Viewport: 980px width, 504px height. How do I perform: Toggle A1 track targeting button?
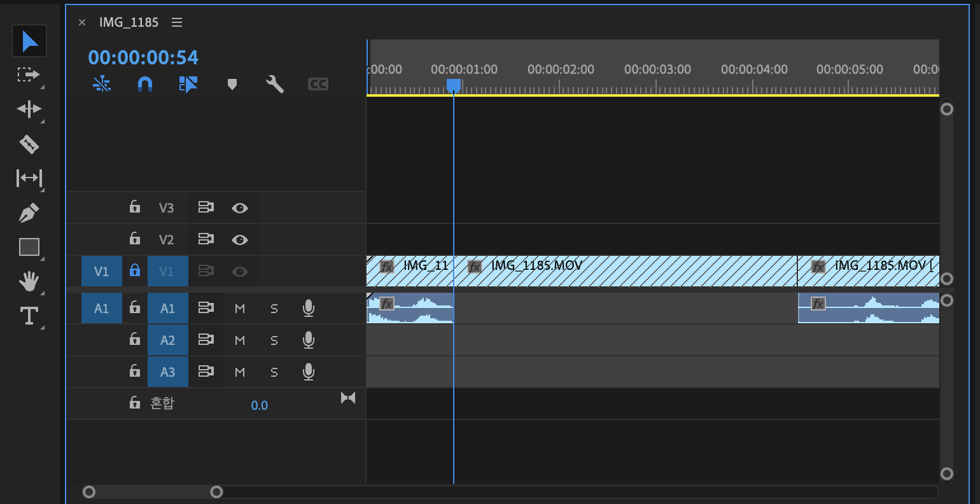click(168, 309)
